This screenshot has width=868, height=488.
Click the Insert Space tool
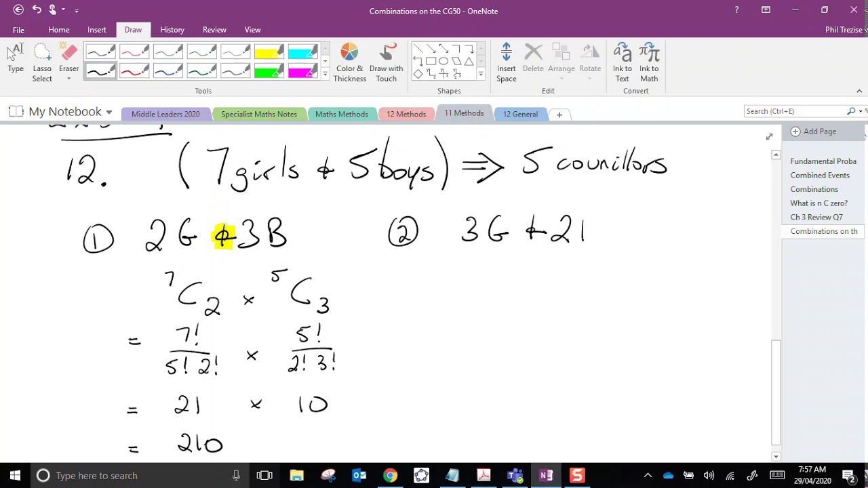point(506,63)
